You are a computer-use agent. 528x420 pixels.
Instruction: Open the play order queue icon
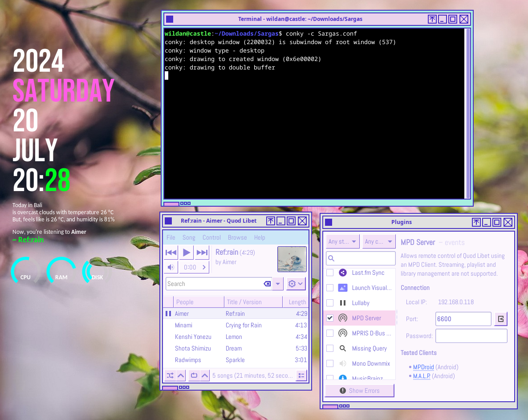(x=301, y=375)
